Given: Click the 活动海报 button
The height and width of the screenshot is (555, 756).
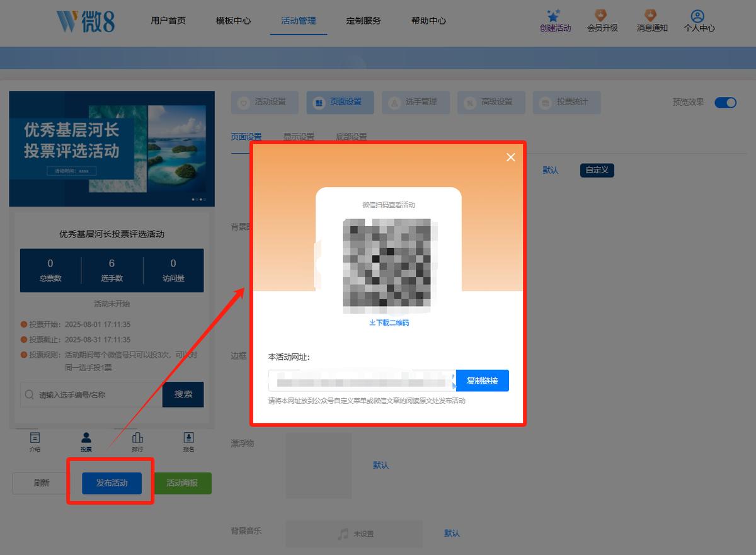Looking at the screenshot, I should 182,483.
